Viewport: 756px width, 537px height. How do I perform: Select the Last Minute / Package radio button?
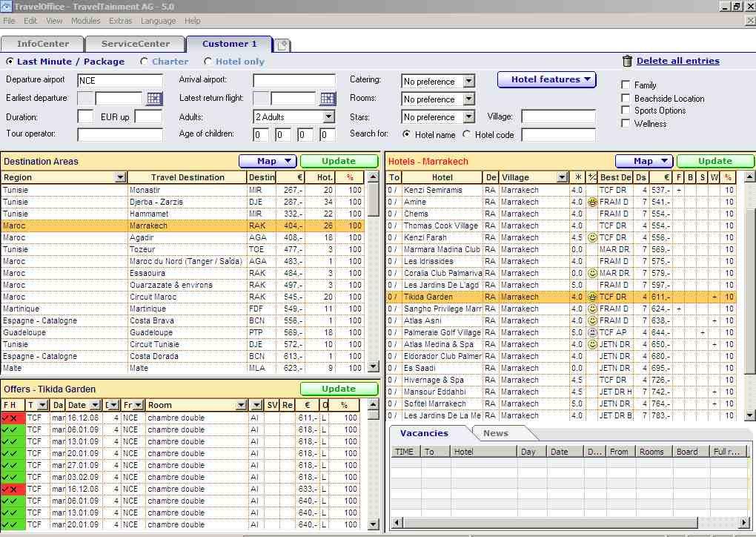[10, 62]
